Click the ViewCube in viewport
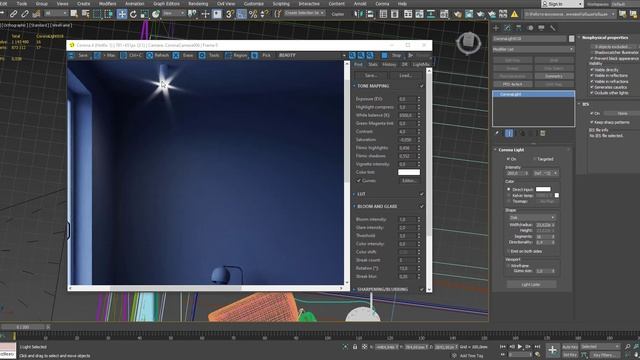640x360 pixels. (x=468, y=42)
